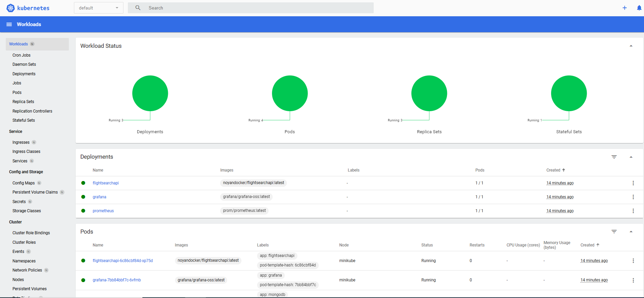This screenshot has height=298, width=644.
Task: Collapse the Pods card
Action: coord(631,232)
